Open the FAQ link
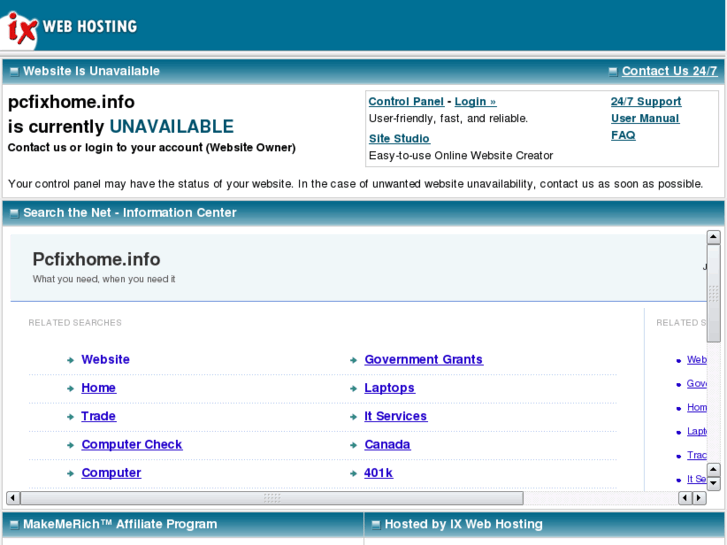The width and height of the screenshot is (727, 545). 623,135
